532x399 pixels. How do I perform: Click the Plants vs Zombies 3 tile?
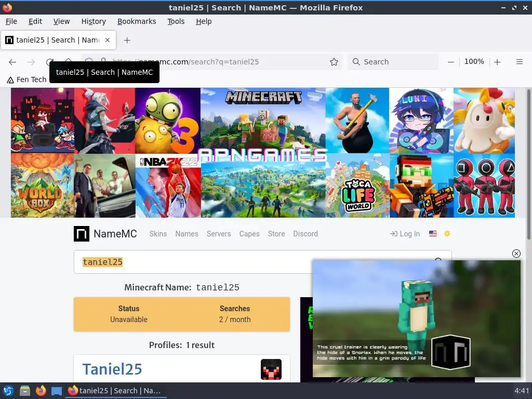click(x=168, y=121)
